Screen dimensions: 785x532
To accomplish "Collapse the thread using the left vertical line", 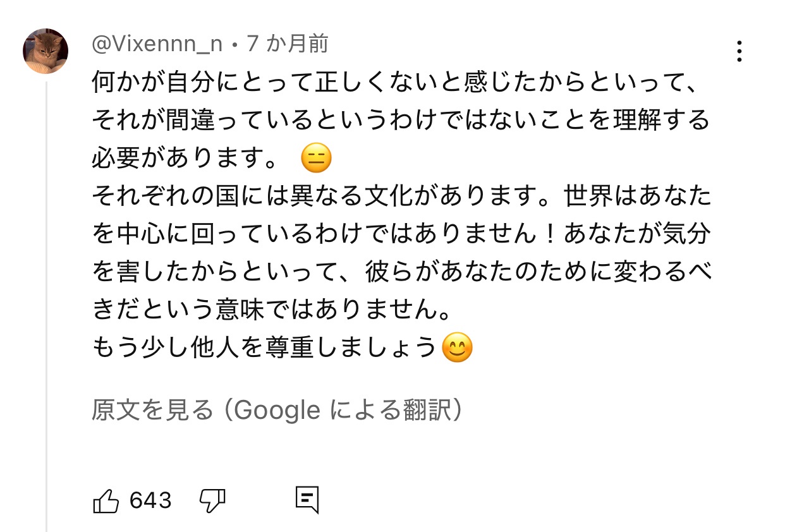I will 46,303.
